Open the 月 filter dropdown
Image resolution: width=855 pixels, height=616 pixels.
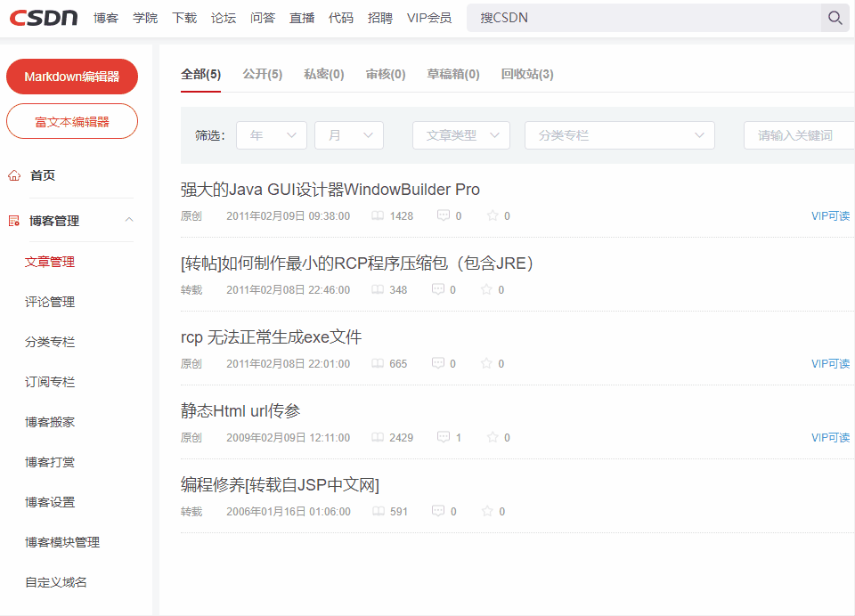(348, 134)
